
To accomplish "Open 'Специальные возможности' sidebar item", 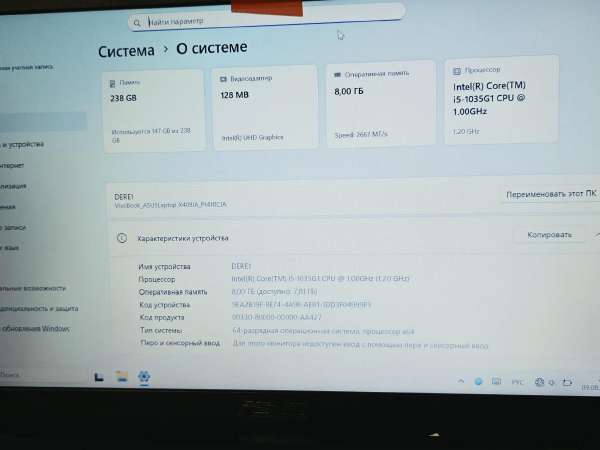I will 33,288.
